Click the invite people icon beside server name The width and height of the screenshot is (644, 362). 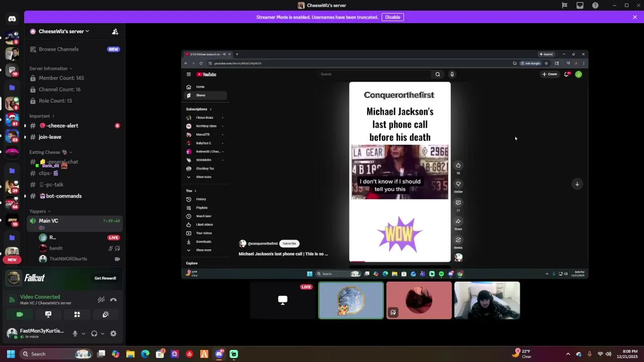(x=115, y=31)
